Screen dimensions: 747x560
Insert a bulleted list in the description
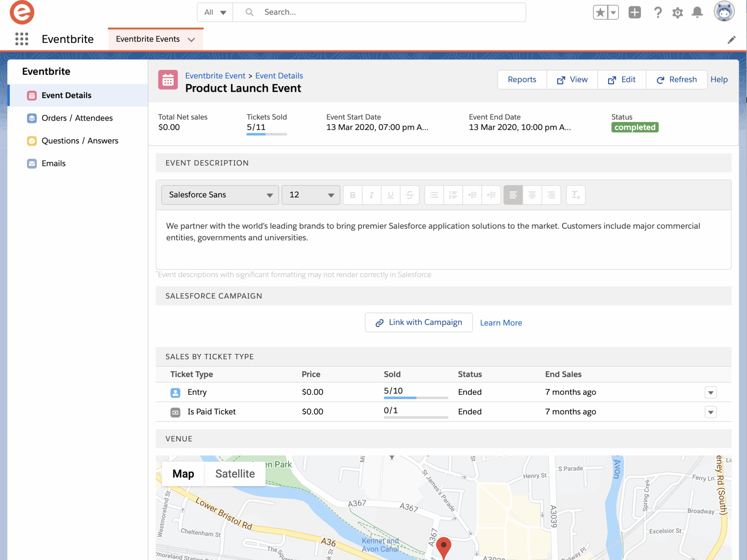click(x=434, y=195)
